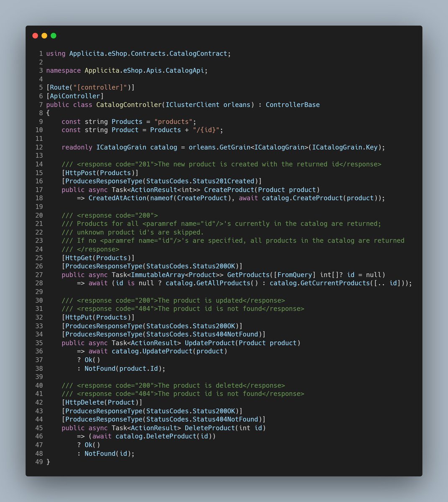
Task: Click the 'namespace' keyword on line 3
Action: 63,71
